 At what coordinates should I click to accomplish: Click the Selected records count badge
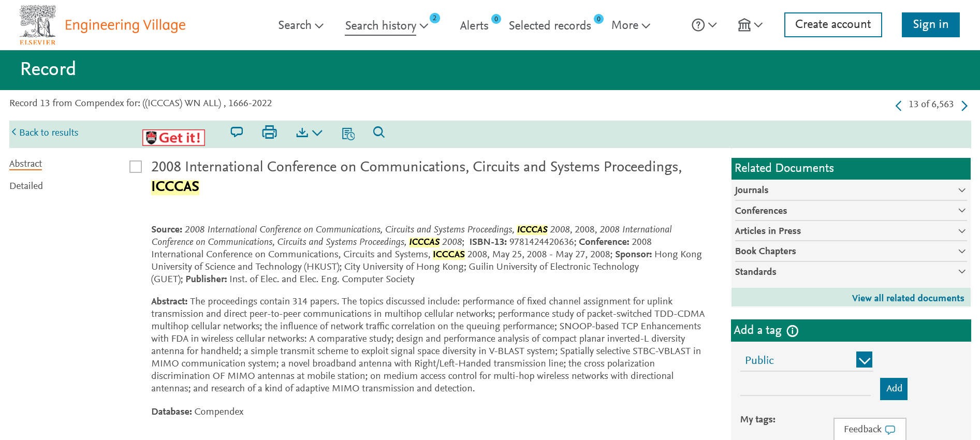tap(598, 19)
